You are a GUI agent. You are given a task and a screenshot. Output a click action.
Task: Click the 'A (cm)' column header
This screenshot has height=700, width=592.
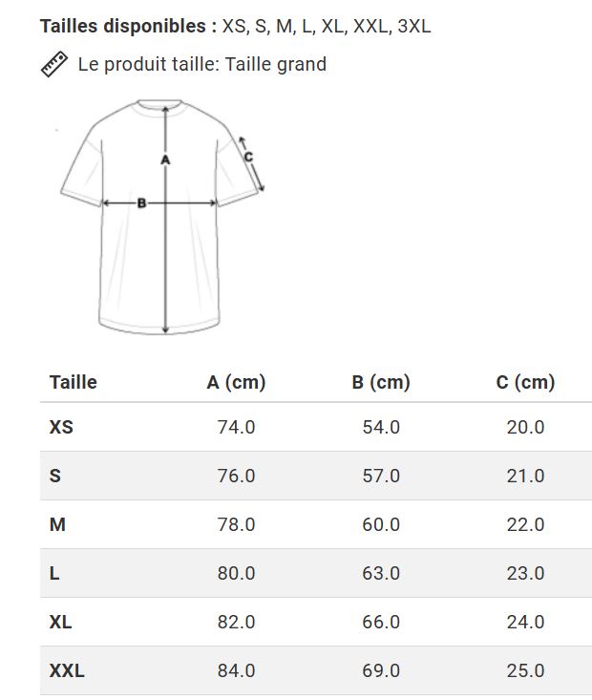[x=236, y=382]
